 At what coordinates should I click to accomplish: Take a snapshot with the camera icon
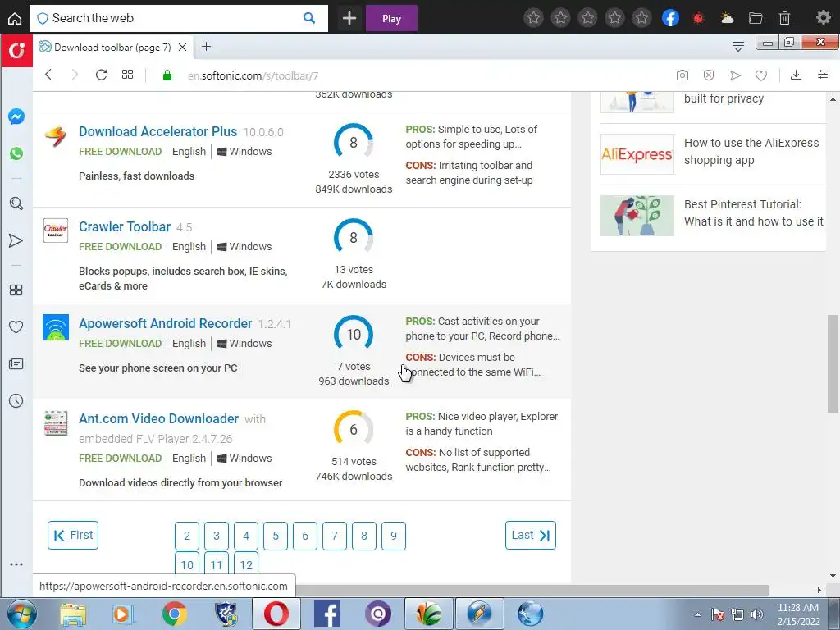tap(682, 75)
